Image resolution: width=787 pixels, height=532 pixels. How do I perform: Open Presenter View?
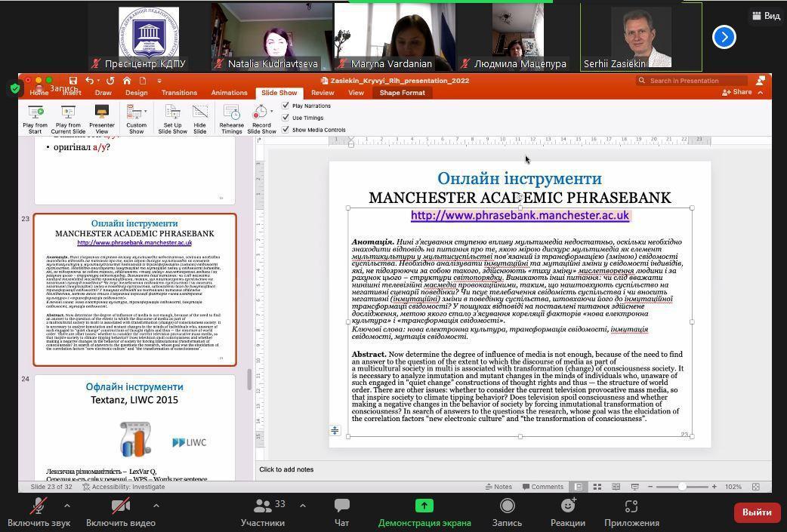[x=102, y=119]
